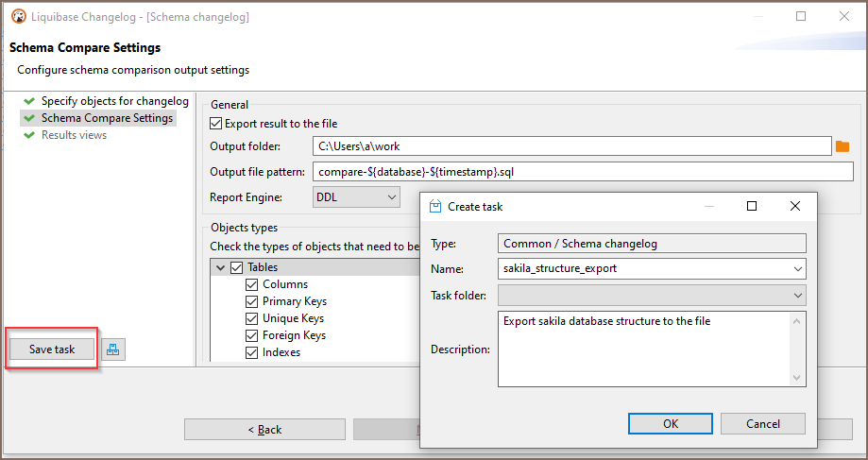Open the Report Engine DDL dropdown
The width and height of the screenshot is (868, 460).
(x=356, y=197)
